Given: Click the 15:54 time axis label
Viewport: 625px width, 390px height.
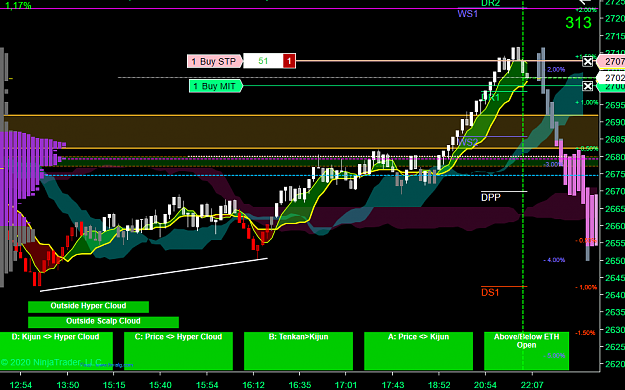Looking at the screenshot, I should coord(207,385).
